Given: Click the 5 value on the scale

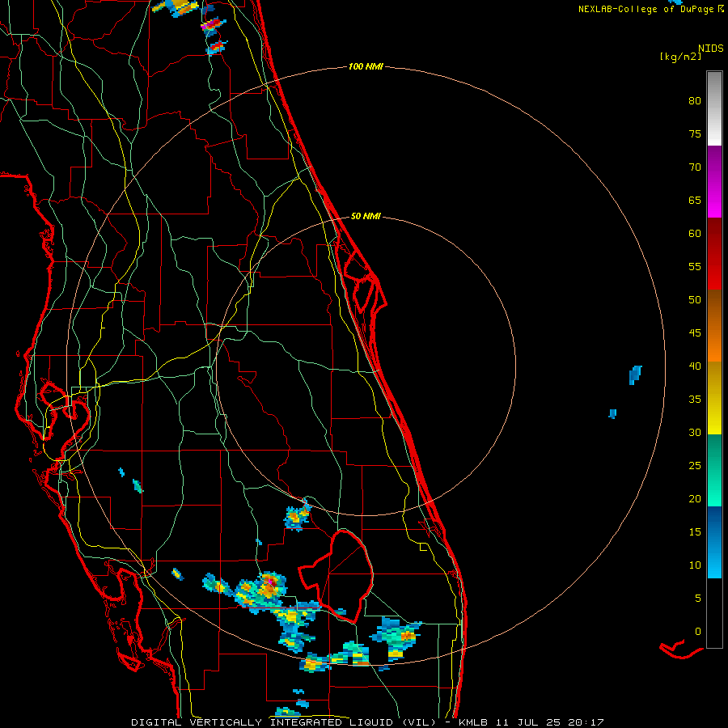Looking at the screenshot, I should (x=698, y=598).
